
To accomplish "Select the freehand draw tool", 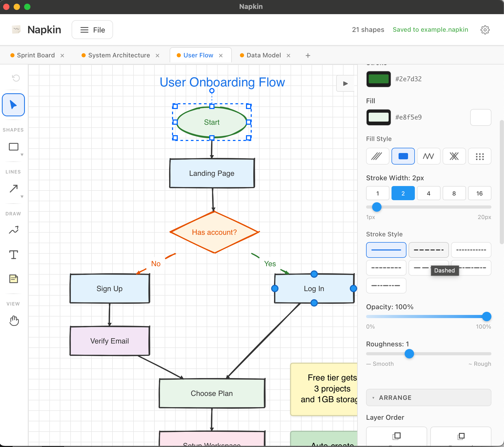I will pyautogui.click(x=13, y=230).
